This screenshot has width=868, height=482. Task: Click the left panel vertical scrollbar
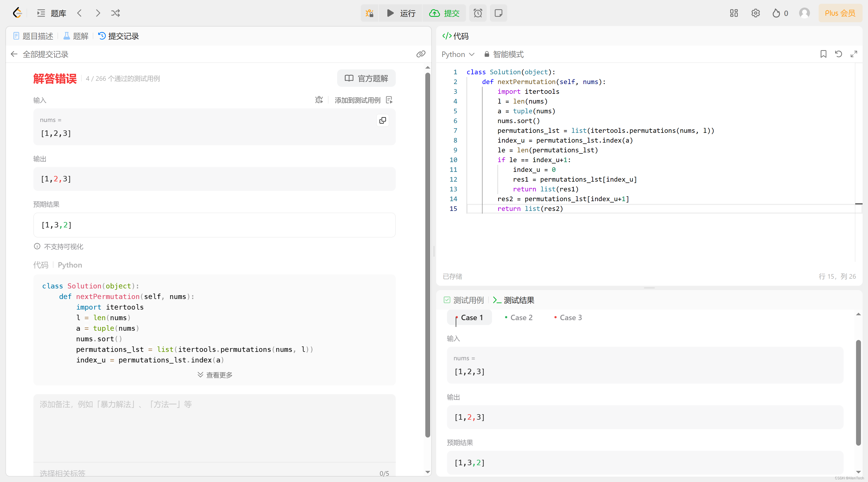[427, 255]
